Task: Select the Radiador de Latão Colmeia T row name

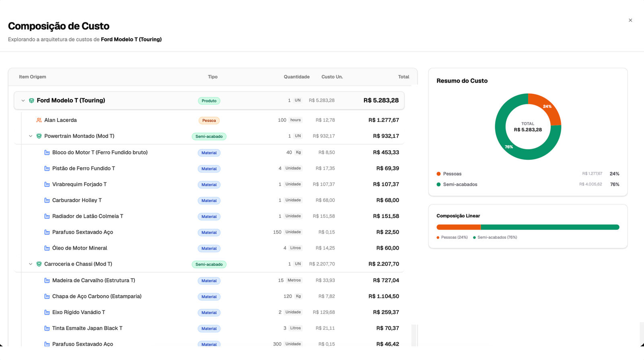Action: click(88, 216)
